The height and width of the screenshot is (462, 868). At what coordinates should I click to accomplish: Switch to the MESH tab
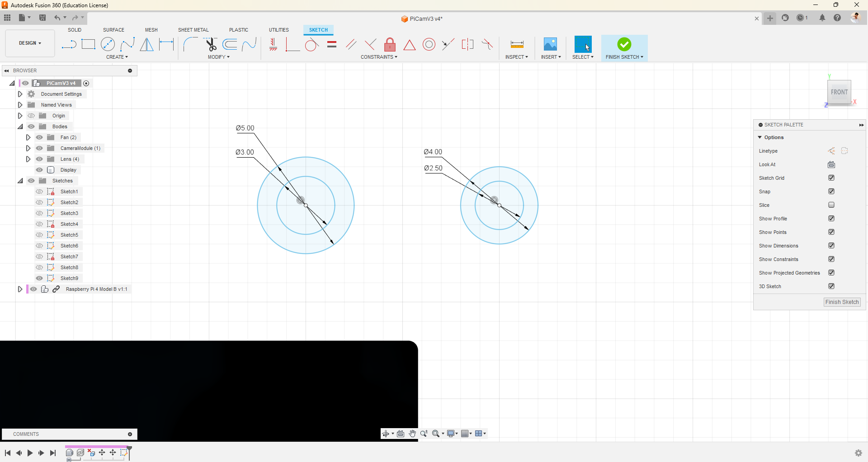[x=151, y=30]
